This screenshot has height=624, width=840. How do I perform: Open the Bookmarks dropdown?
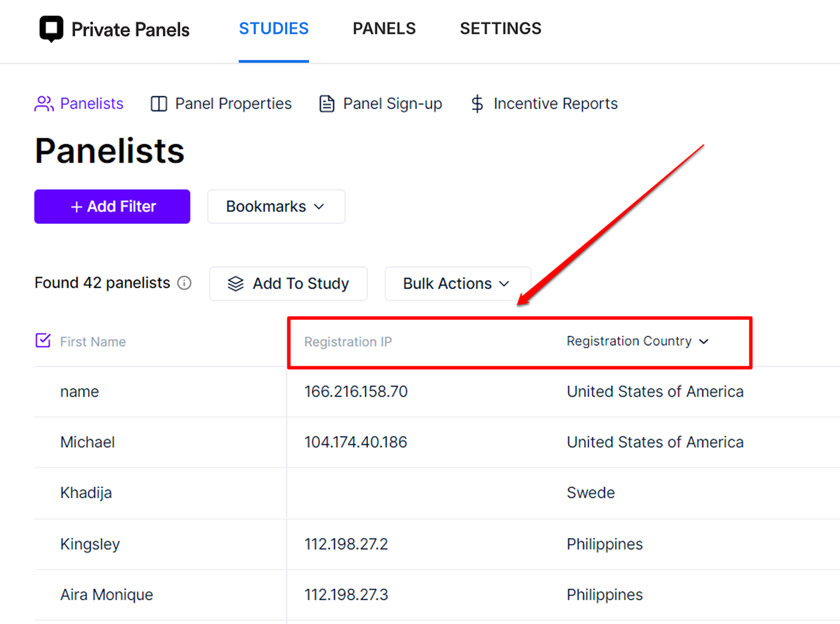(x=276, y=207)
